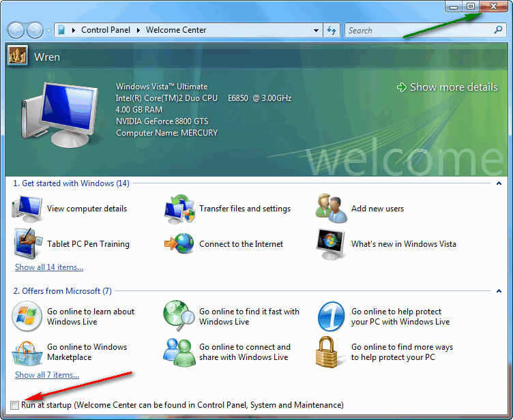Click the Refresh button beside address bar
The width and height of the screenshot is (513, 420).
(332, 31)
